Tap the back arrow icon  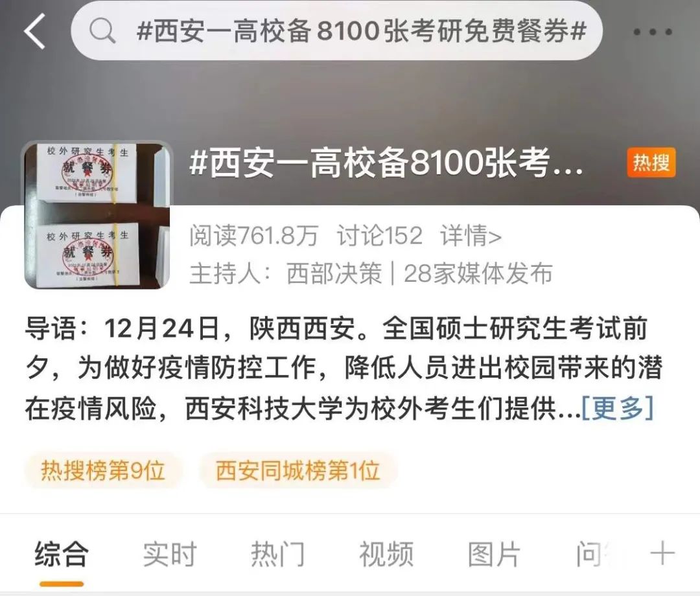[x=35, y=31]
